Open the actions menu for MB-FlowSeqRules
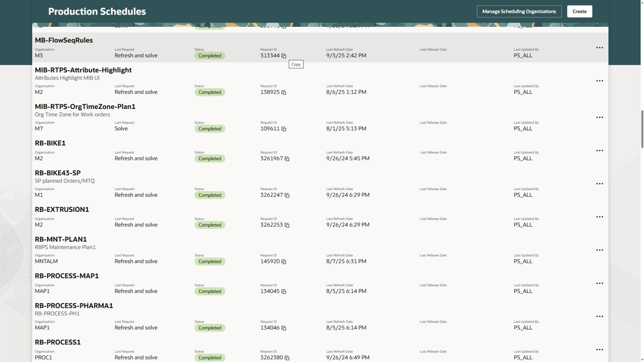This screenshot has height=362, width=644. [600, 47]
